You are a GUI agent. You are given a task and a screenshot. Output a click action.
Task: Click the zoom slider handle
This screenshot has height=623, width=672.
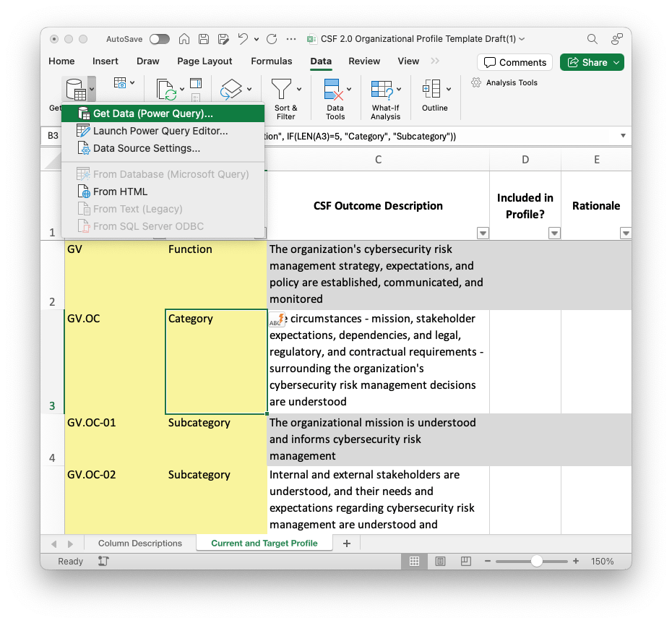[x=536, y=562]
